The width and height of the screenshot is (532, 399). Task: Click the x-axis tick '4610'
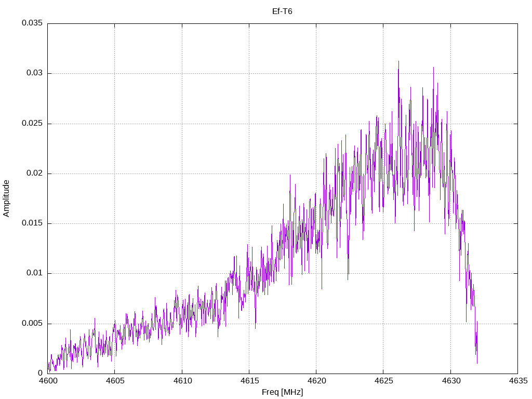tap(182, 381)
